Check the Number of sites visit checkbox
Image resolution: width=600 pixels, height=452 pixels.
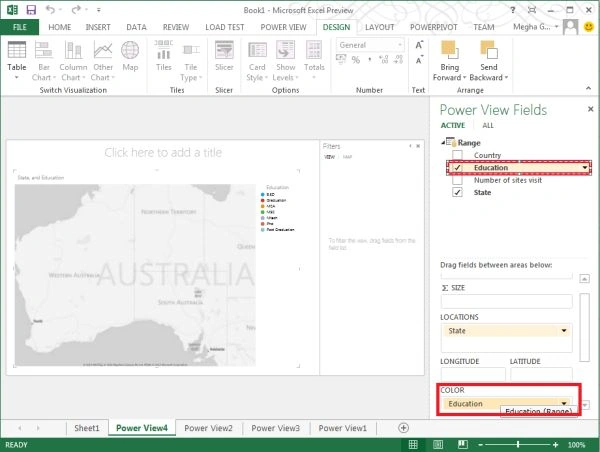pos(458,179)
